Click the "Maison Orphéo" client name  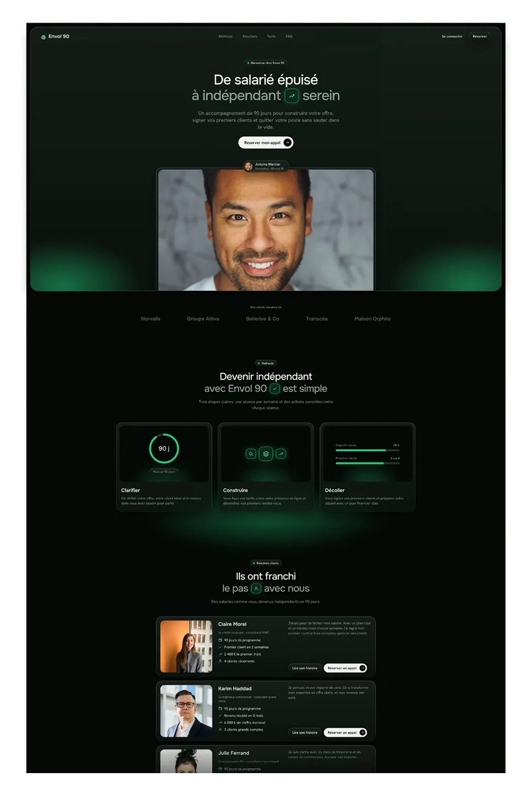[372, 319]
